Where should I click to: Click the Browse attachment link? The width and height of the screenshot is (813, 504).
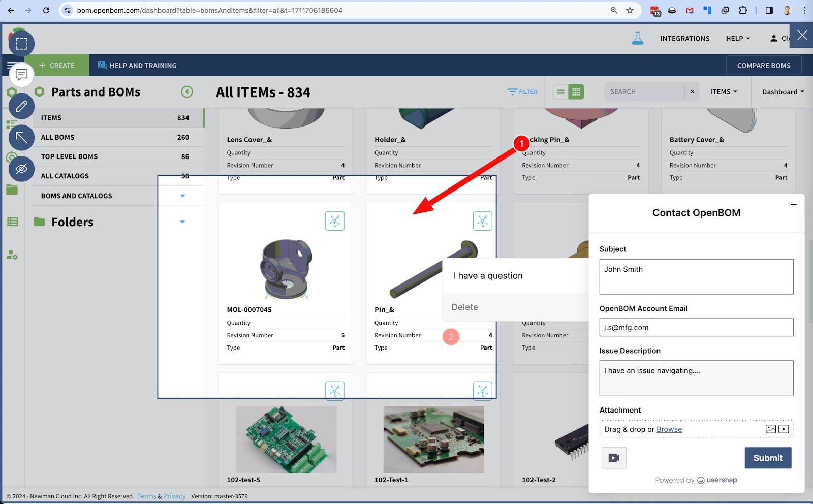[x=669, y=429]
